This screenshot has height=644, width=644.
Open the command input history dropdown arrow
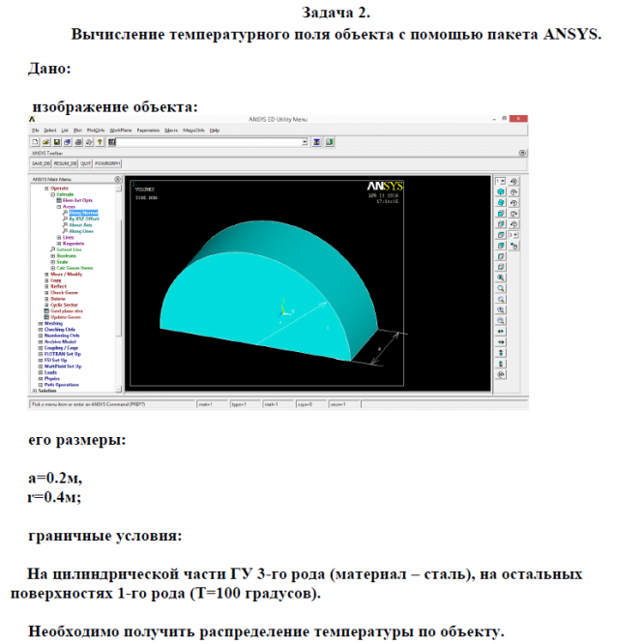click(x=305, y=142)
